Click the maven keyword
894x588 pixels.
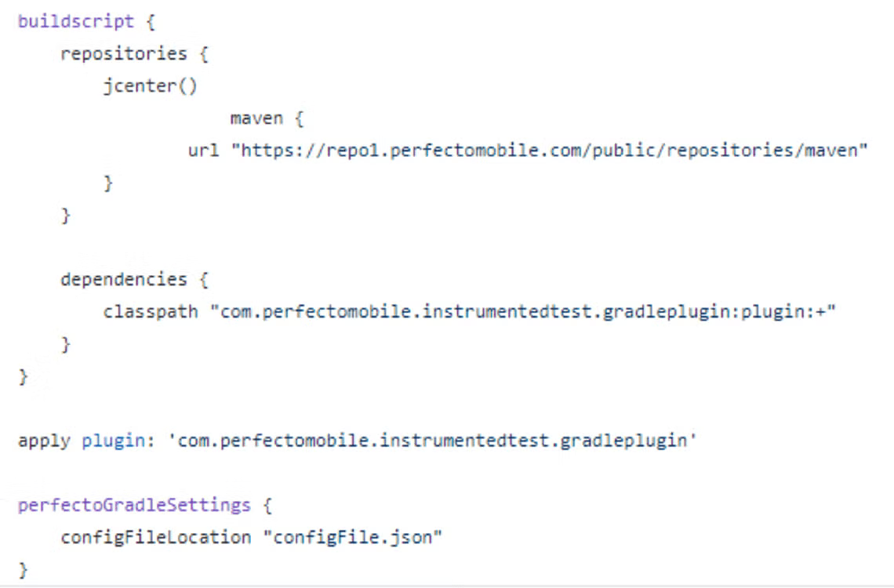256,118
